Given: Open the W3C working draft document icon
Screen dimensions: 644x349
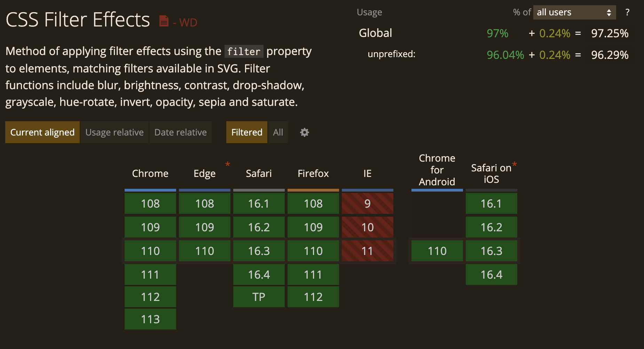Looking at the screenshot, I should (164, 21).
